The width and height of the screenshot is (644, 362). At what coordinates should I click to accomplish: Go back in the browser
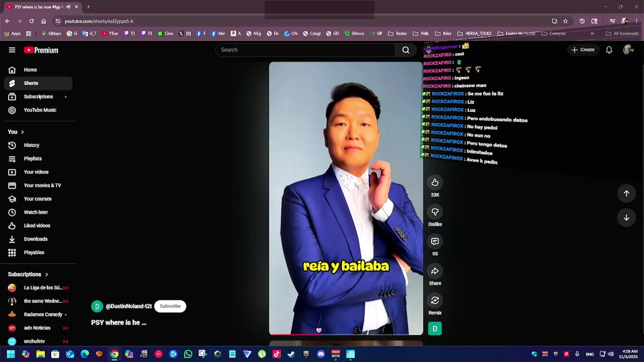(7, 21)
